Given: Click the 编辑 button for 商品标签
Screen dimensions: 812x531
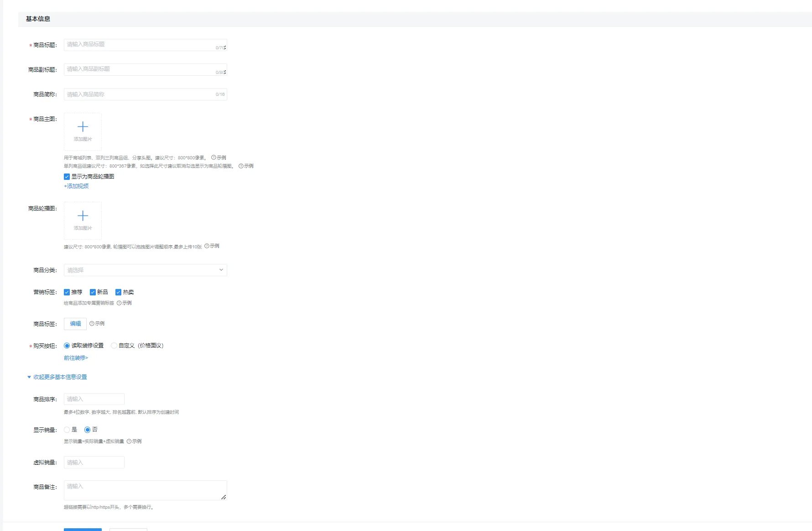Looking at the screenshot, I should 75,324.
